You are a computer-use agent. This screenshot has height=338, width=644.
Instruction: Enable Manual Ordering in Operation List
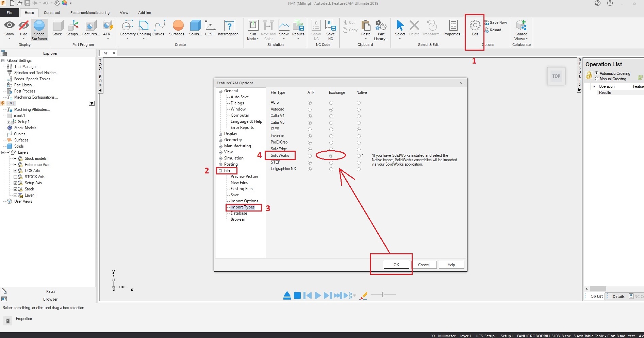point(597,79)
